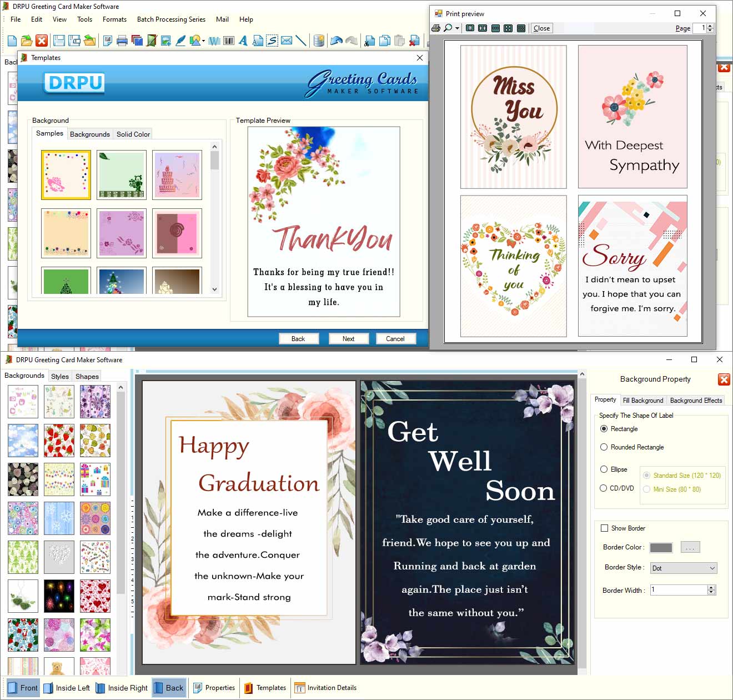Choose the Ellipse label shape
733x700 pixels.
coord(604,469)
